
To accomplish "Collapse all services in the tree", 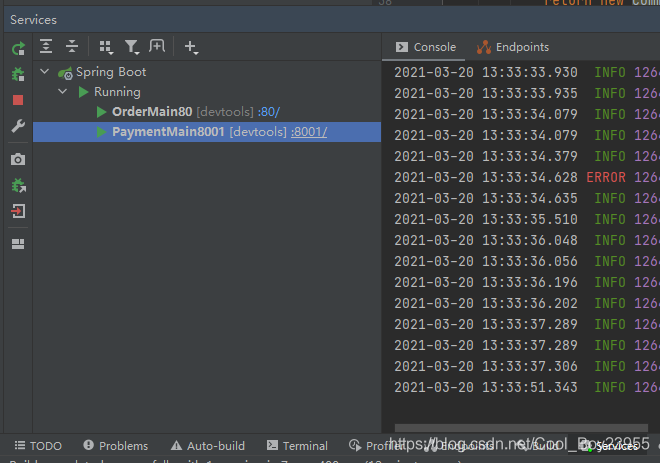I will (72, 46).
